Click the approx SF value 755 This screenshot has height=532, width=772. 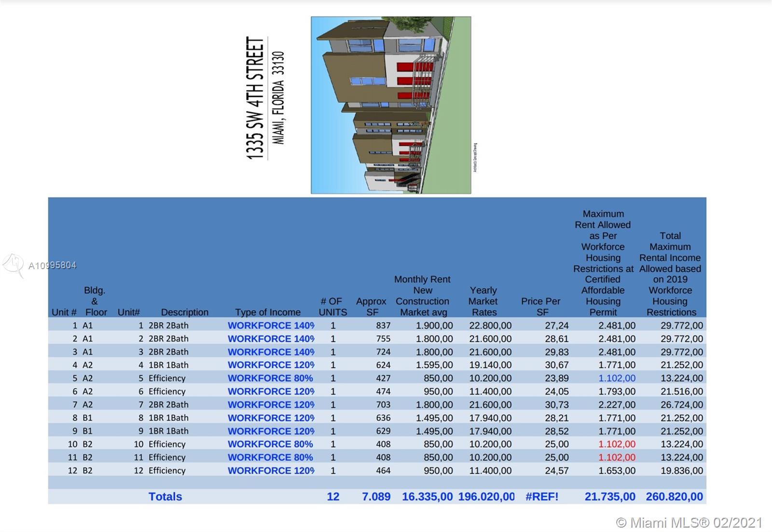click(384, 339)
